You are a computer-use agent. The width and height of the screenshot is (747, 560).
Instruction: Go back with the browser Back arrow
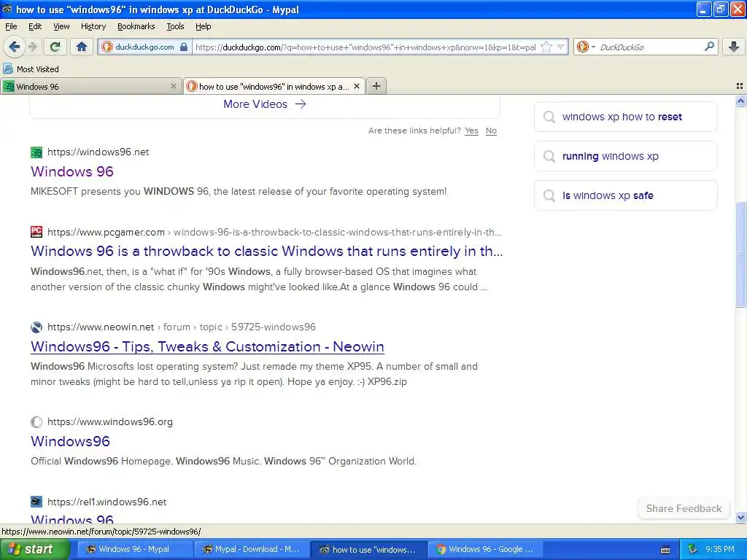pos(14,47)
